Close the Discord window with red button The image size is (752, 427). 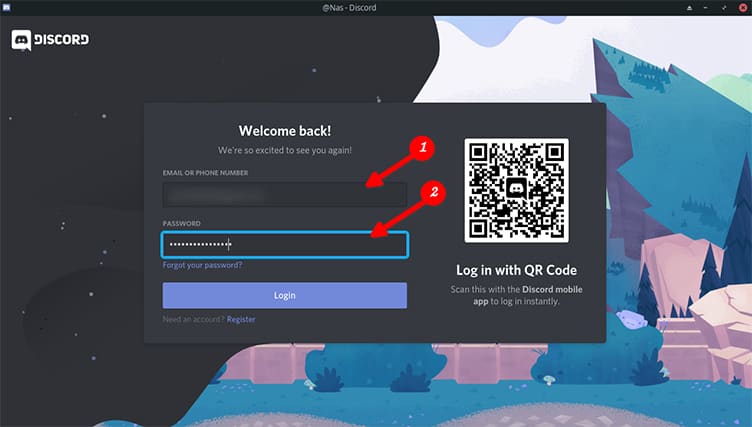[x=743, y=8]
